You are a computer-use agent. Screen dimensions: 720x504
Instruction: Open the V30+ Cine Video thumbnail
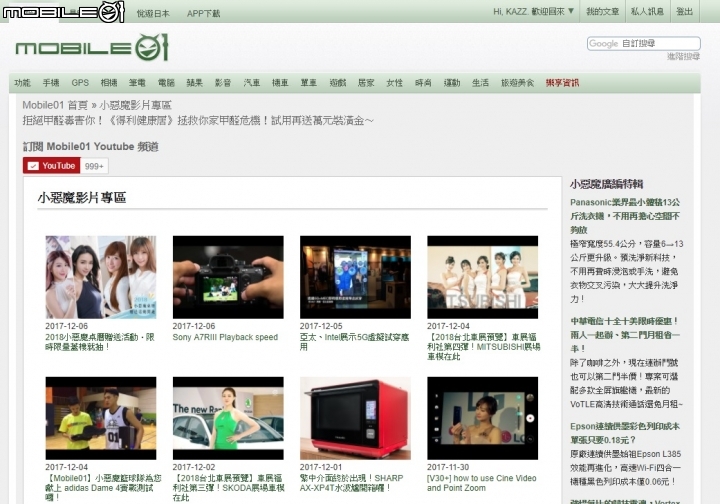482,418
